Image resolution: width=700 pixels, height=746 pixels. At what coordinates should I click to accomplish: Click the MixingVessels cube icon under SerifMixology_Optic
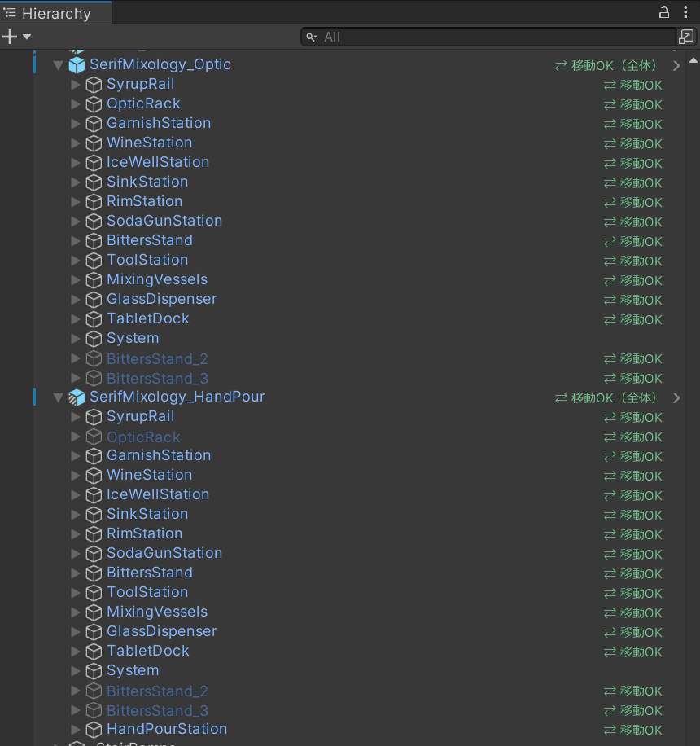[94, 280]
